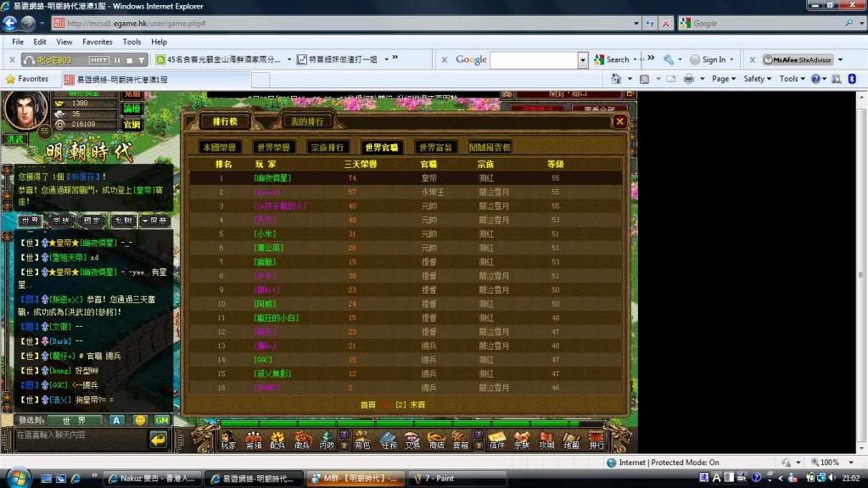Close the ranking panel with X button

619,121
